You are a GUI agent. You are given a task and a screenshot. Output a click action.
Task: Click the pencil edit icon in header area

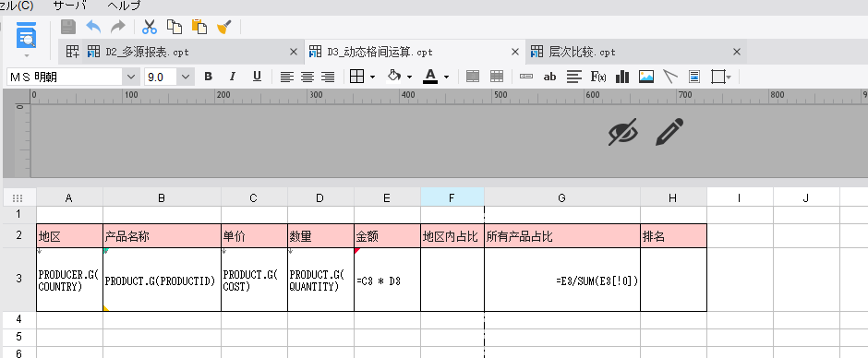669,132
